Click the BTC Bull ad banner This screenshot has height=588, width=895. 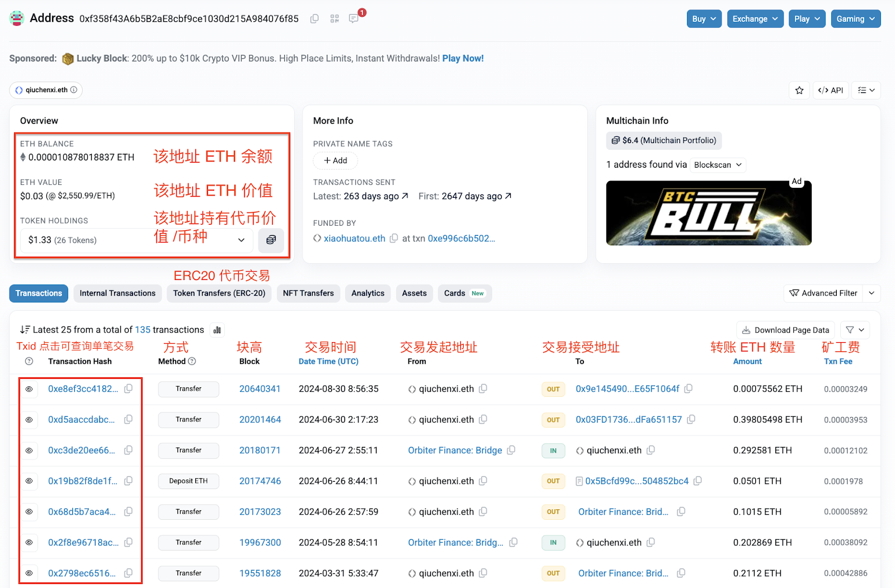point(709,213)
